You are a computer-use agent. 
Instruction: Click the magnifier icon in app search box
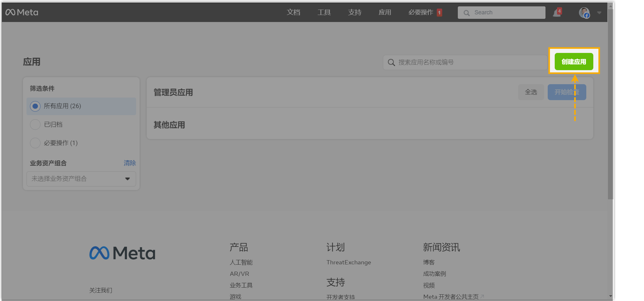(391, 62)
